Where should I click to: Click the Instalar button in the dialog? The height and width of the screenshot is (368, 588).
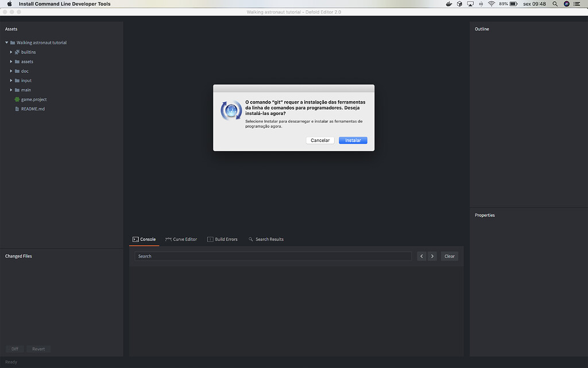(353, 140)
